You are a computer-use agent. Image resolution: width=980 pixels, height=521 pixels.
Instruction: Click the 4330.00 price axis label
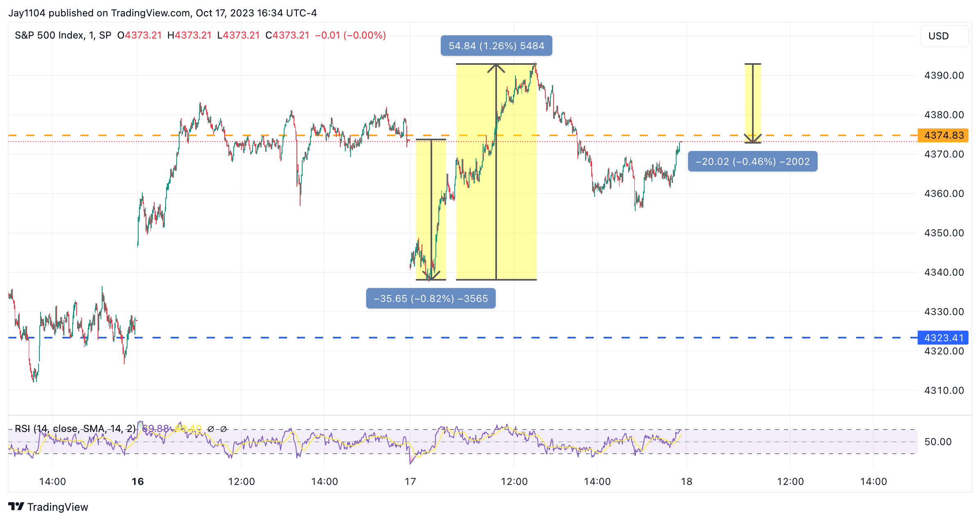click(944, 312)
